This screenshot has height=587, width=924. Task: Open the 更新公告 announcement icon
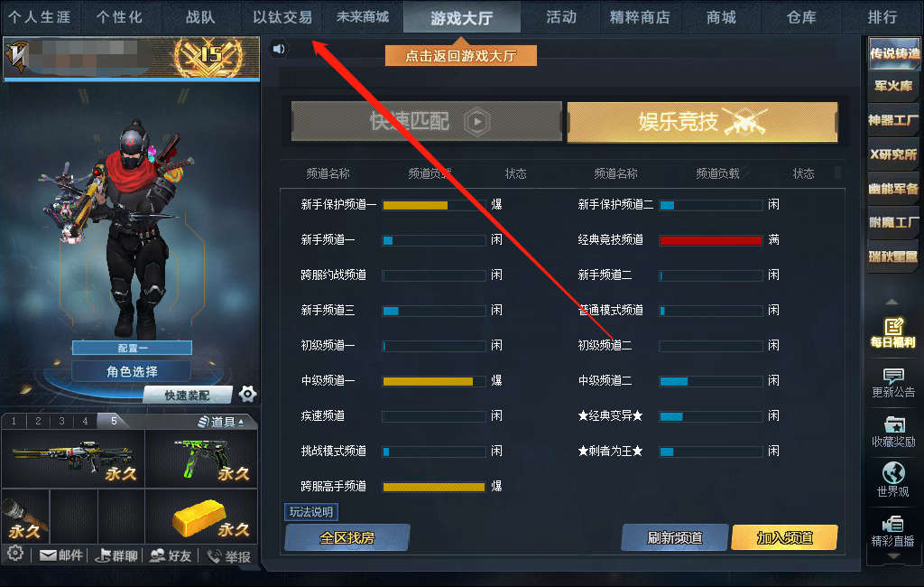892,383
